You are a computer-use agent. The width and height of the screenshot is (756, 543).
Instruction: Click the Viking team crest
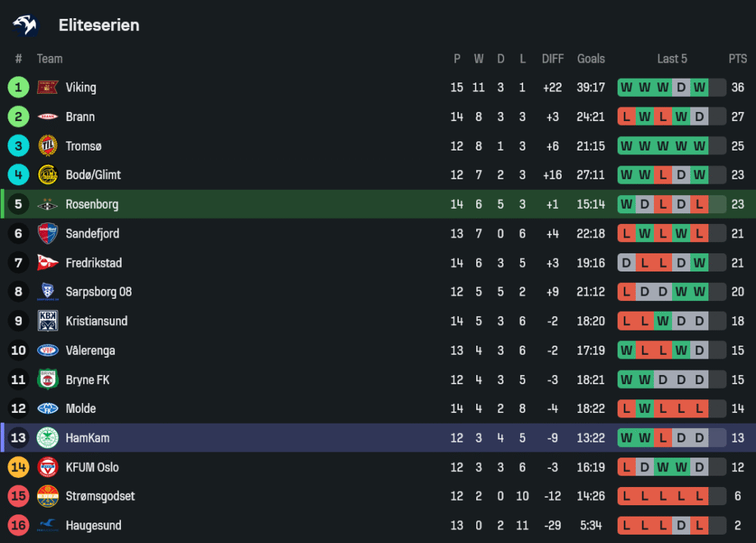tap(48, 88)
